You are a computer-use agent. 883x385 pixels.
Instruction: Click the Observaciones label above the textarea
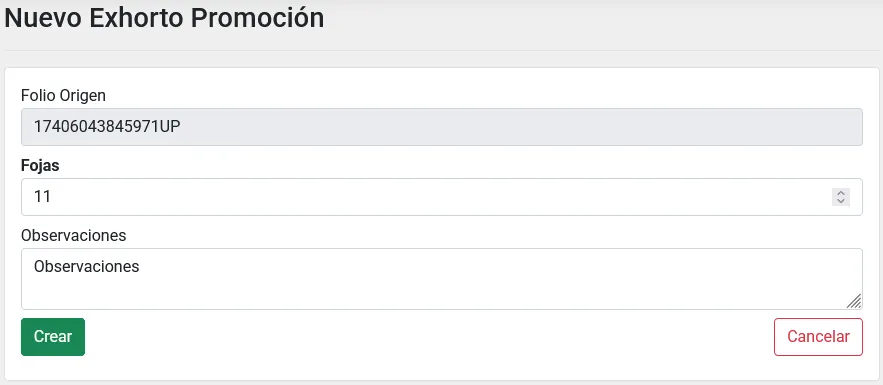(x=74, y=235)
